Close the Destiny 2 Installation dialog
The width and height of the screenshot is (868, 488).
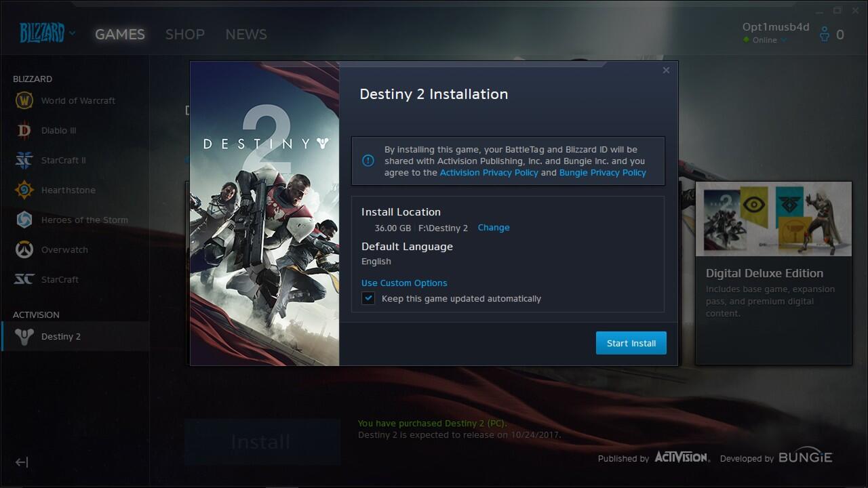tap(666, 70)
